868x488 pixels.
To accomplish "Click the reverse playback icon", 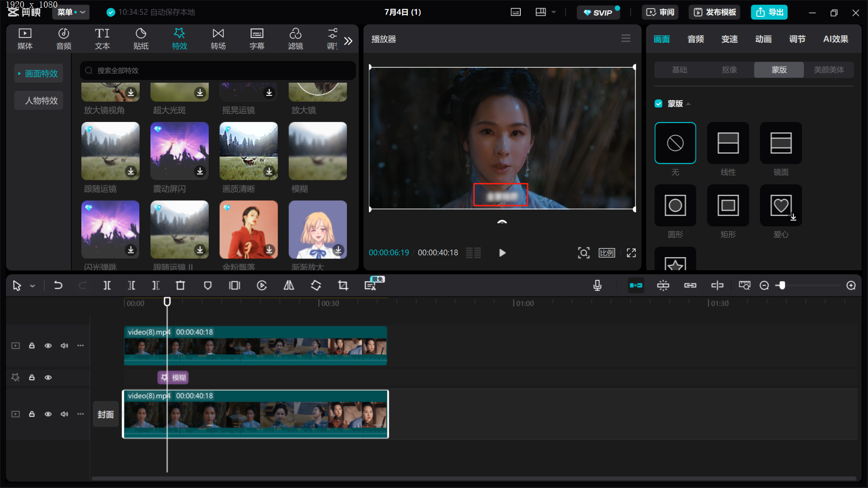I will [x=262, y=286].
